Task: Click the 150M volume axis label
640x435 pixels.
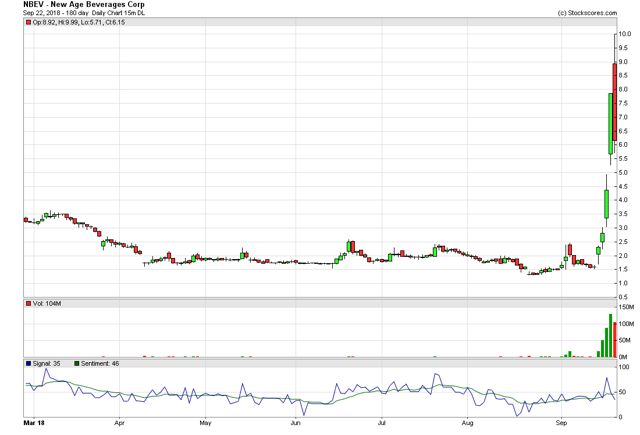Action: point(627,307)
